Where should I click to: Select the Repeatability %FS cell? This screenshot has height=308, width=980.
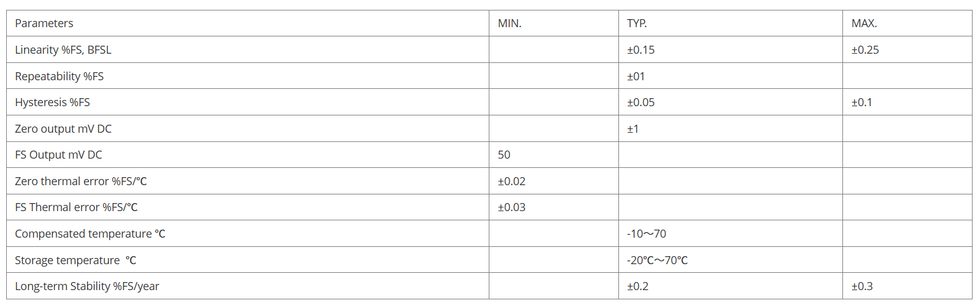(x=59, y=77)
